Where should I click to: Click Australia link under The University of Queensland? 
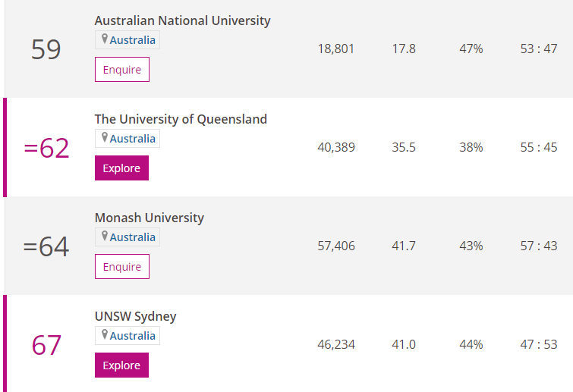[133, 139]
